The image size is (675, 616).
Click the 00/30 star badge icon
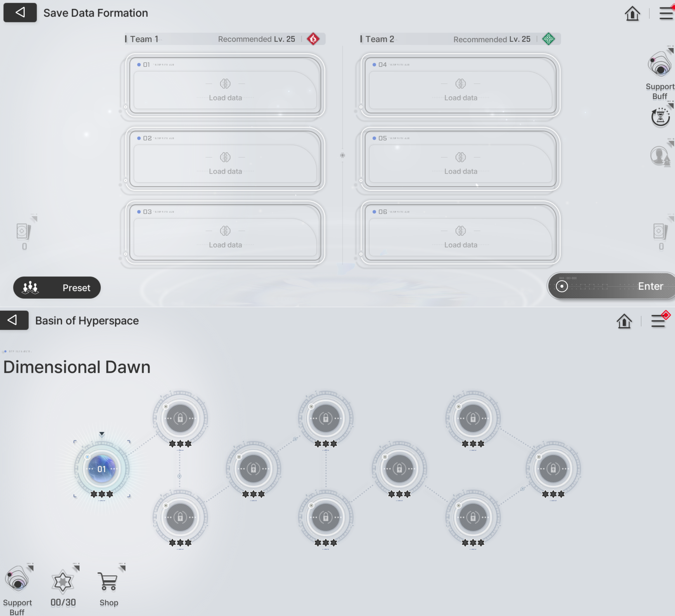63,582
